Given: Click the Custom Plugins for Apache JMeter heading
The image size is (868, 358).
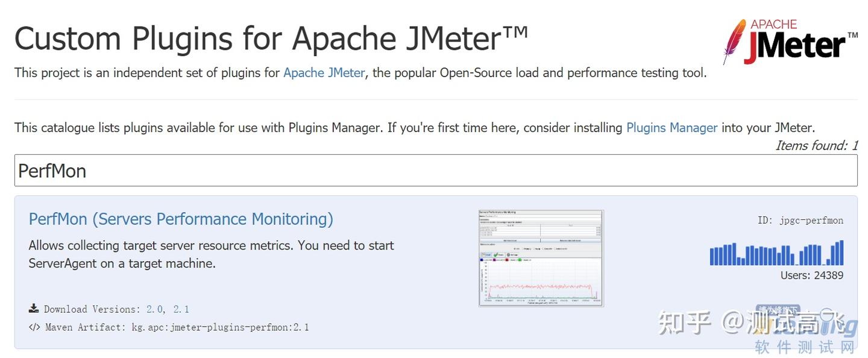Looking at the screenshot, I should tap(271, 39).
